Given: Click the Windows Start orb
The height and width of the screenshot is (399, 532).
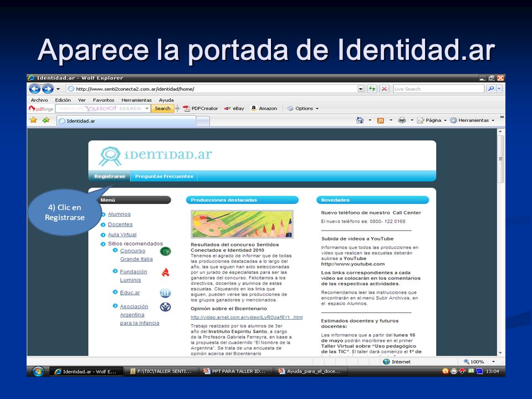Looking at the screenshot, I should tap(38, 371).
